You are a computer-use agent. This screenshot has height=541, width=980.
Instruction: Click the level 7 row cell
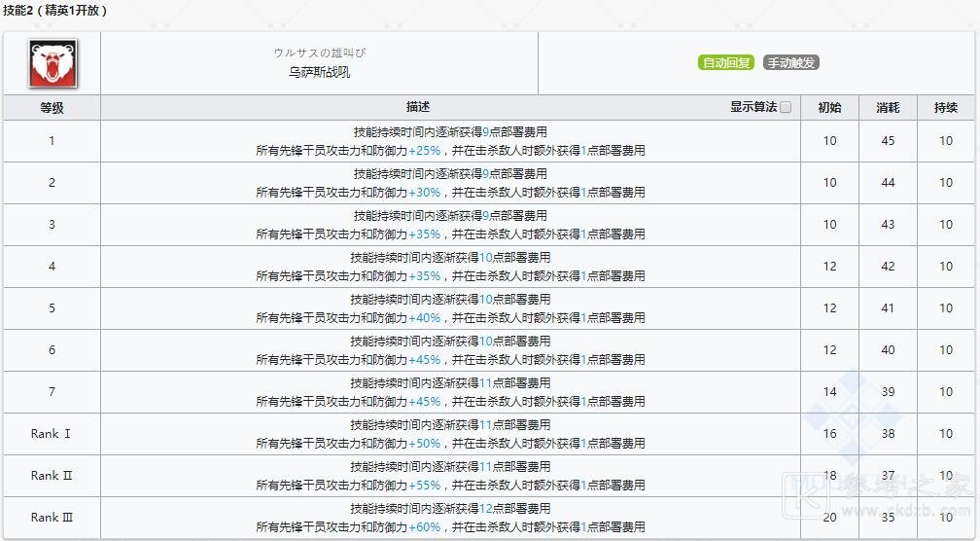pos(52,392)
